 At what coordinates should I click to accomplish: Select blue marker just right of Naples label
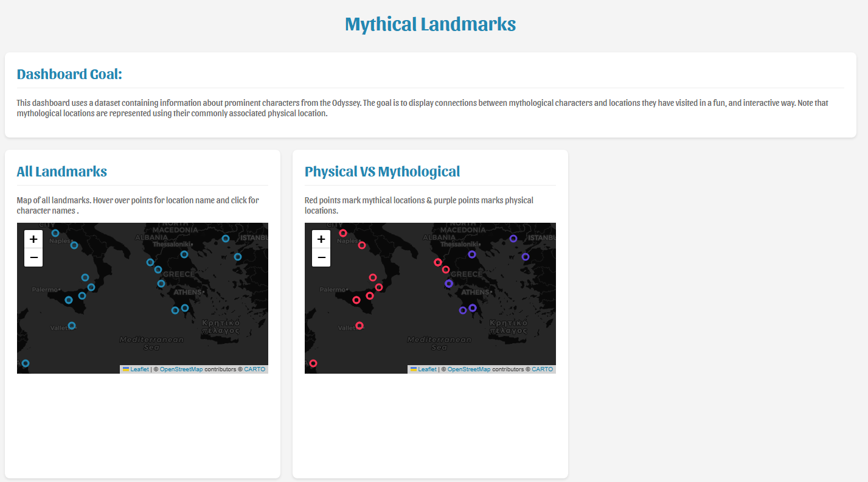(74, 245)
